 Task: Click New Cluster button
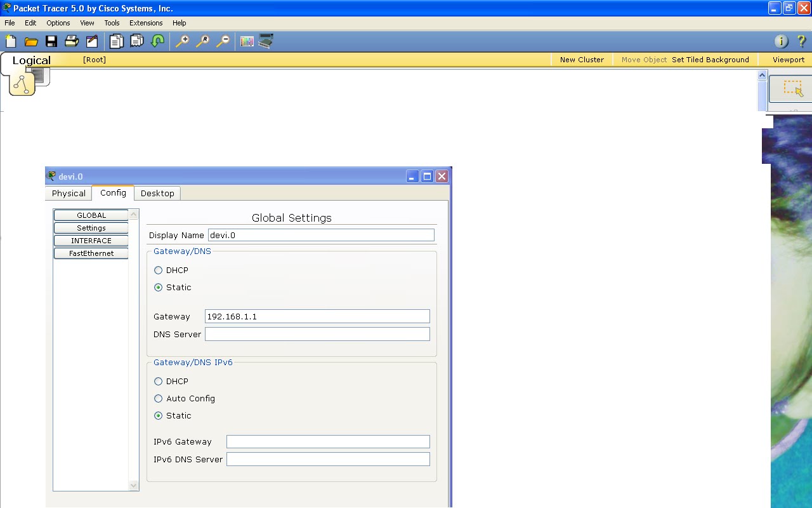(582, 60)
